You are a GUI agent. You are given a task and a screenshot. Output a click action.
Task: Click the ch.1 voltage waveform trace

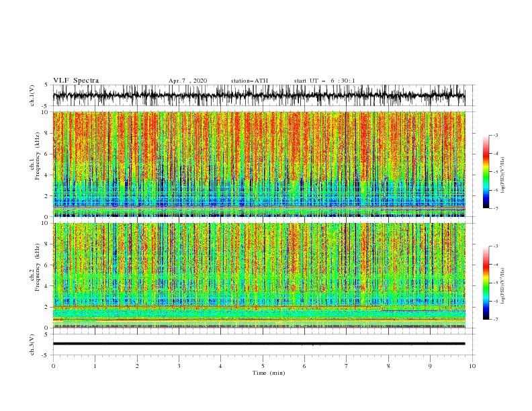click(259, 95)
